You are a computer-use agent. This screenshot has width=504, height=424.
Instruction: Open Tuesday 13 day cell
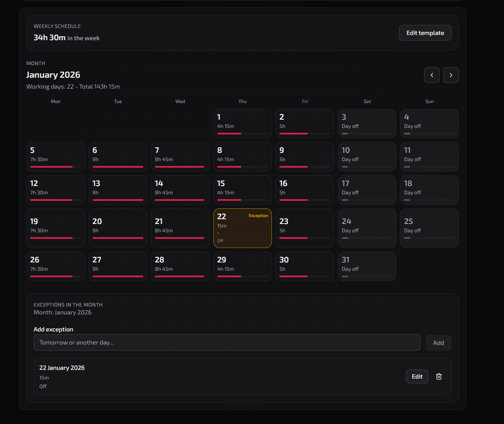[x=118, y=190]
